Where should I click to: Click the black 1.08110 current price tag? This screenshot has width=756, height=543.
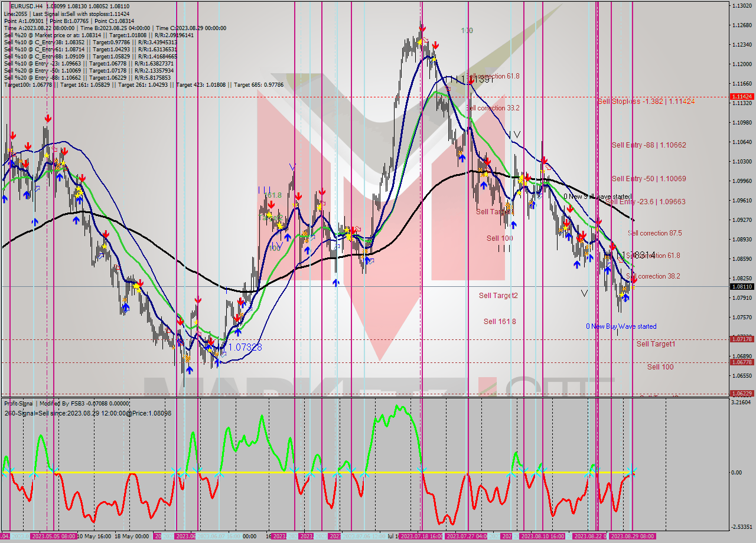(742, 287)
